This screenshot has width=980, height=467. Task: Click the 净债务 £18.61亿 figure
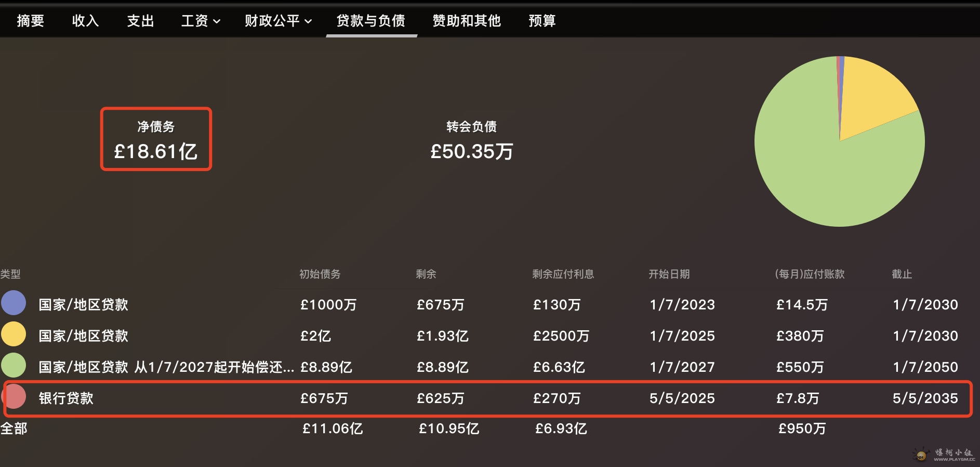point(156,151)
